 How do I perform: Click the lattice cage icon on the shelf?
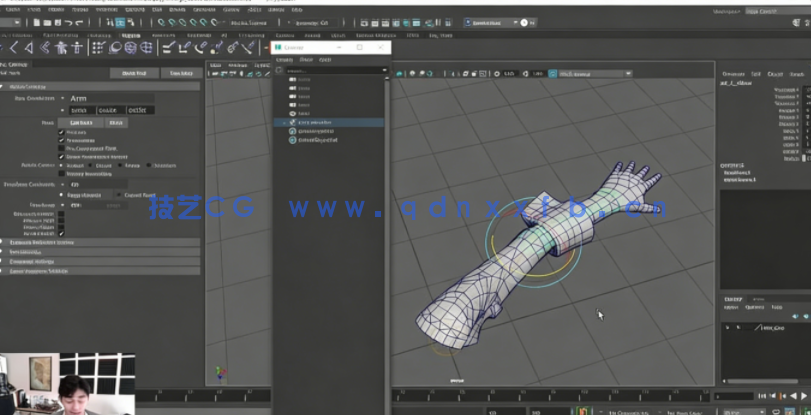[x=149, y=47]
